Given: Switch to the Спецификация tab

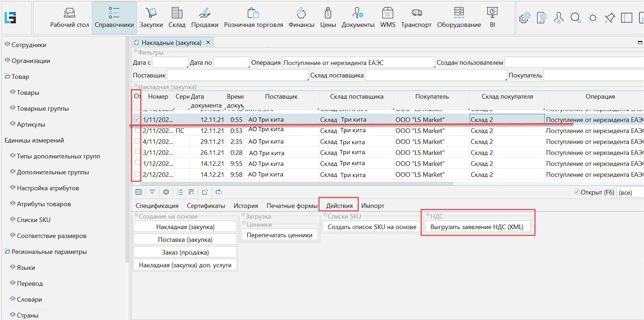Looking at the screenshot, I should click(157, 206).
